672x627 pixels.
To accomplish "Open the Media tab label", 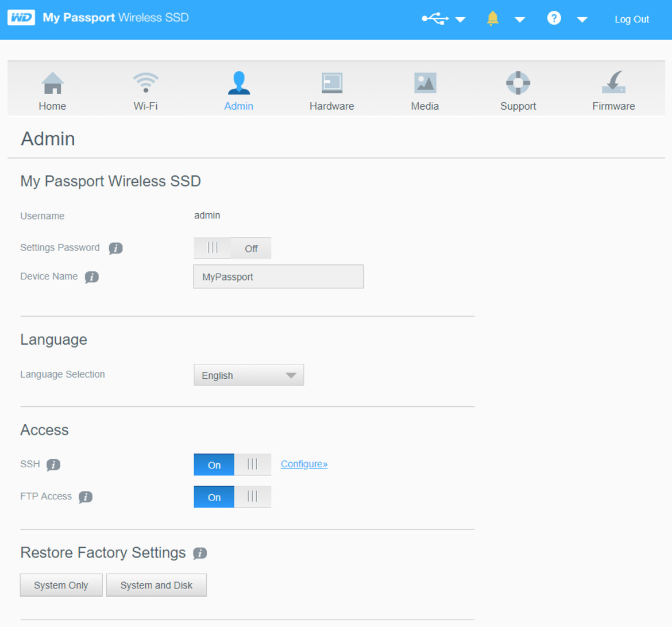I will pyautogui.click(x=425, y=106).
